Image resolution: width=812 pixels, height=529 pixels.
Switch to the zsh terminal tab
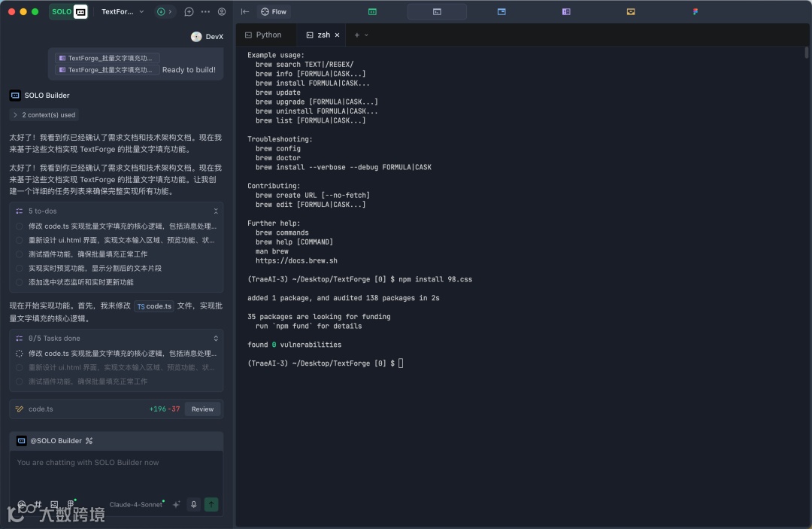click(x=319, y=35)
